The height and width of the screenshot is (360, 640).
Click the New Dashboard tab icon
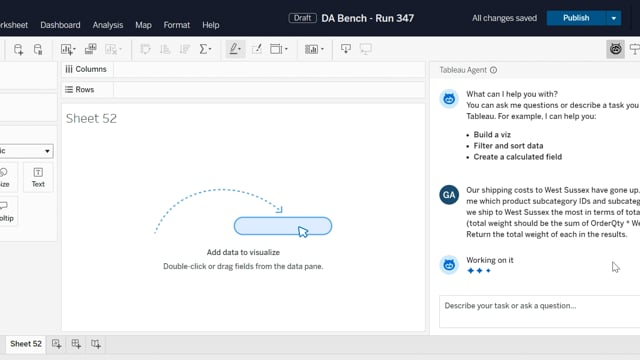point(76,344)
